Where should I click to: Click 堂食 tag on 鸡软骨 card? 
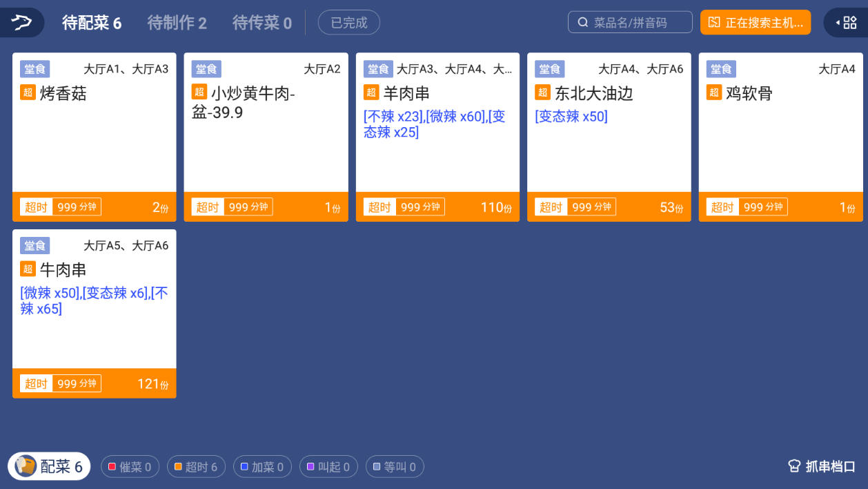721,69
